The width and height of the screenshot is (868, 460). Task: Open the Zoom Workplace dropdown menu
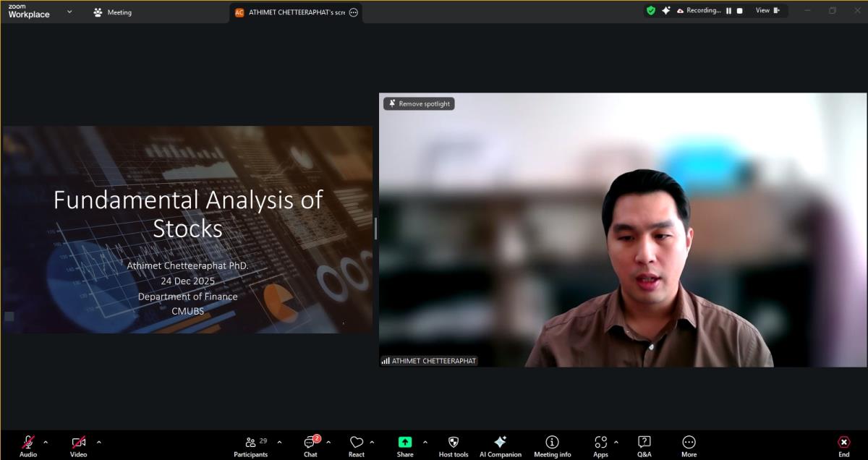69,12
